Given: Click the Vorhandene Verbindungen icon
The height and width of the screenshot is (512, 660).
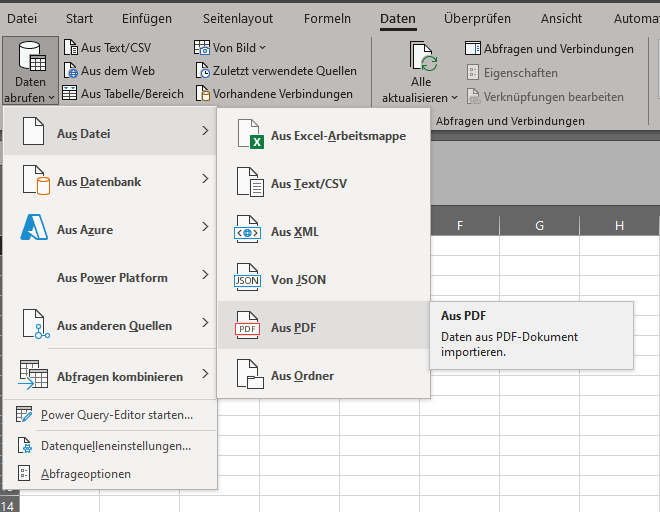Looking at the screenshot, I should [202, 93].
